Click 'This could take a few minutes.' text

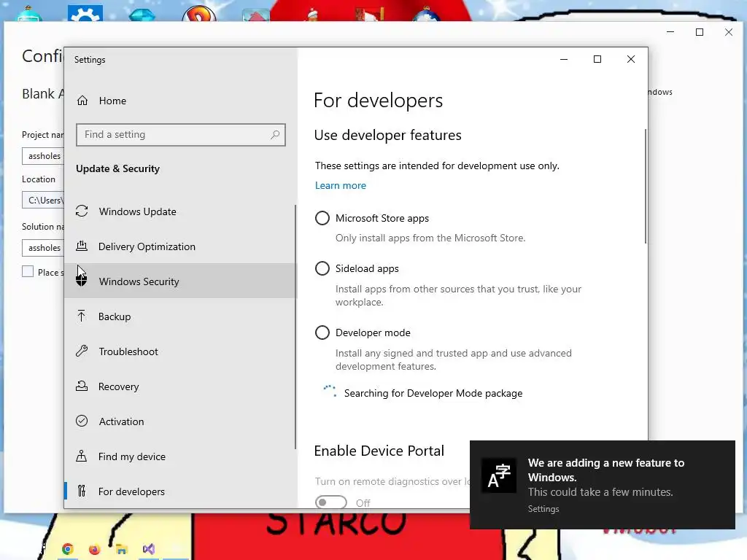click(600, 492)
